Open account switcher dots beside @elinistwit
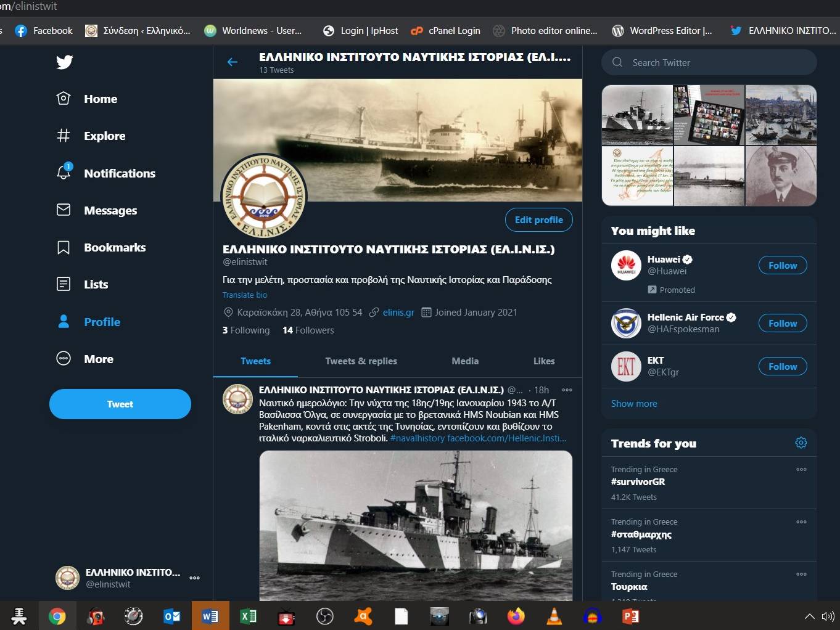The height and width of the screenshot is (630, 840). click(x=194, y=578)
